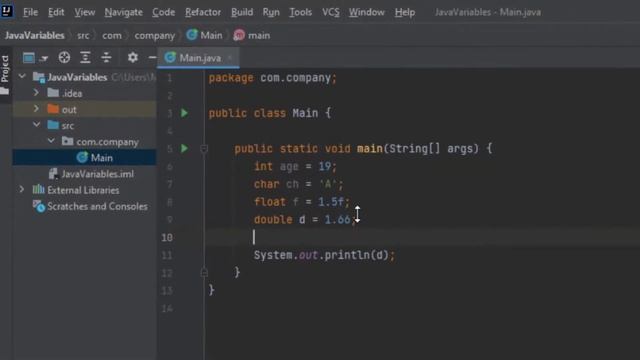Viewport: 640px width, 360px height.
Task: Click the run gutter icon beside class Main
Action: coord(184,113)
